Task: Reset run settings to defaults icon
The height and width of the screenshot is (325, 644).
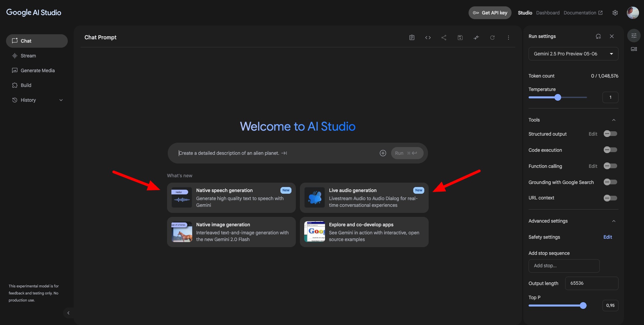Action: [x=598, y=36]
